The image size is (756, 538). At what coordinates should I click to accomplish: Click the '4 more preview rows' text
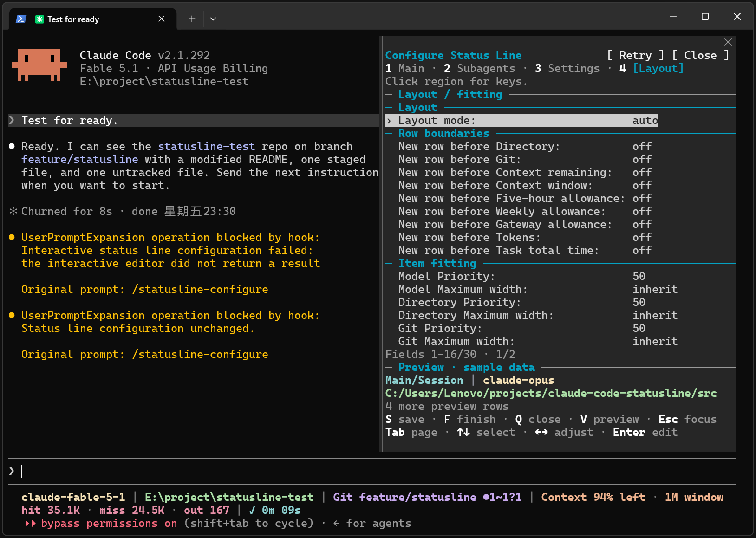point(447,406)
